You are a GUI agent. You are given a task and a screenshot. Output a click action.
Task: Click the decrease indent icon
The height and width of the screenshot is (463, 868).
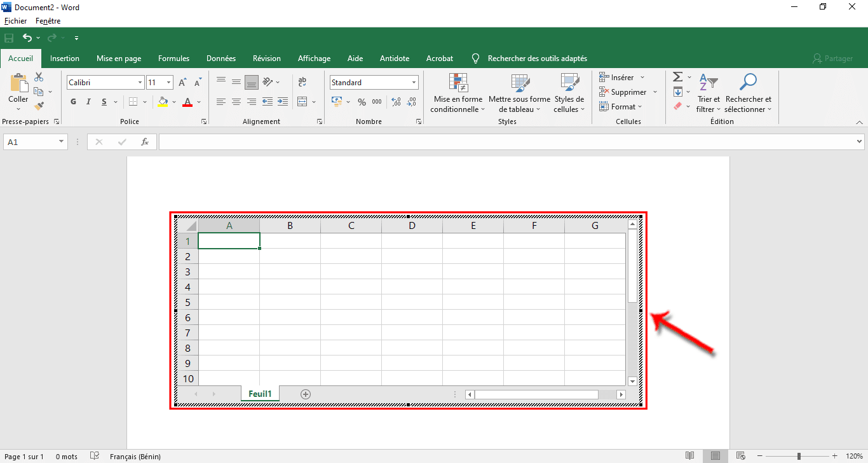[268, 102]
